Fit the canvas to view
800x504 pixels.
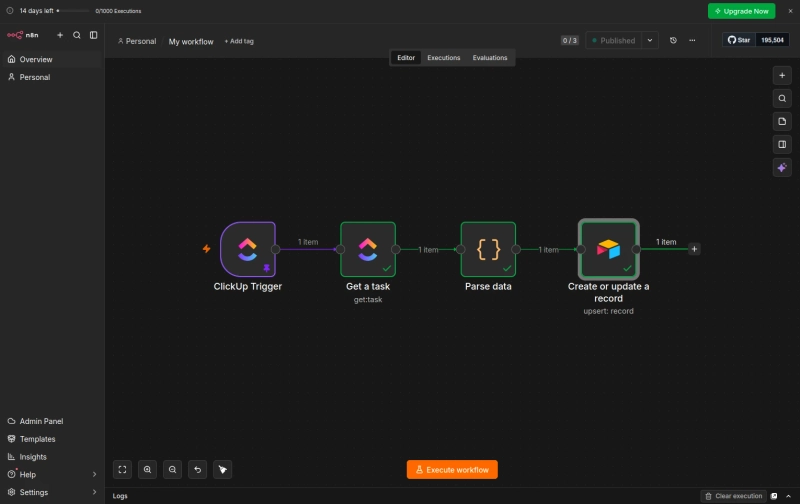122,469
